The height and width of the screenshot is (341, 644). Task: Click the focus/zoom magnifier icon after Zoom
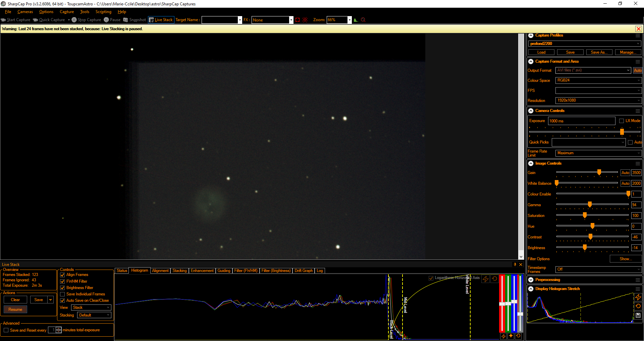click(363, 20)
